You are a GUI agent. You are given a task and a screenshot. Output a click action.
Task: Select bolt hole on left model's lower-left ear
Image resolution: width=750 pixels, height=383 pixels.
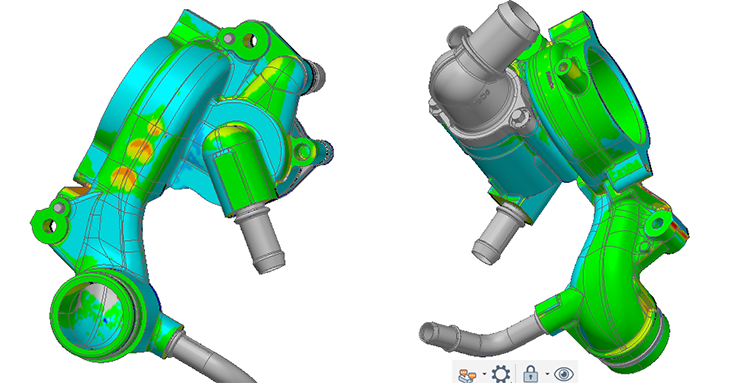point(49,226)
